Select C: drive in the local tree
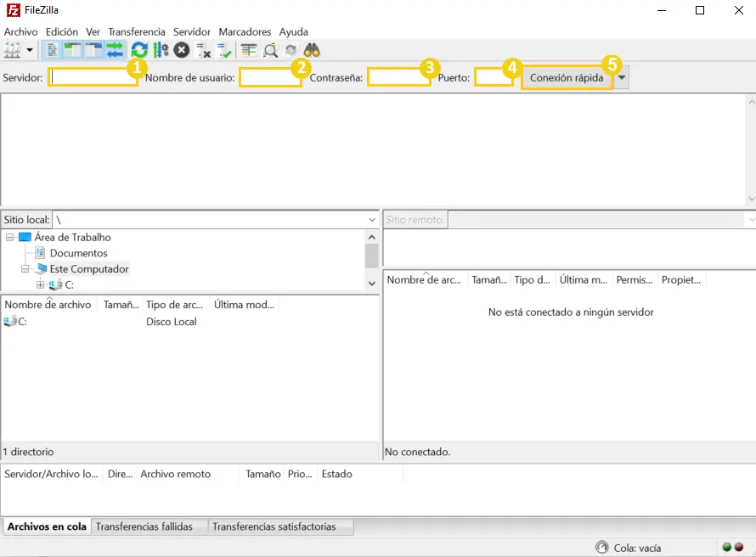Screen dimensions: 756x557 coord(70,284)
